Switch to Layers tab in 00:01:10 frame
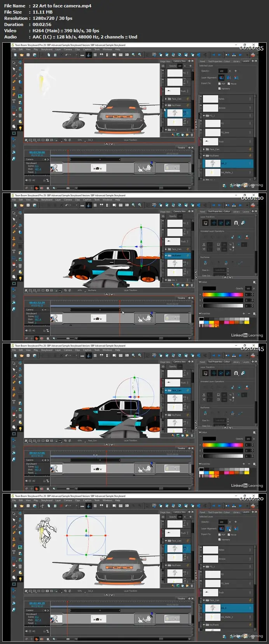 (x=246, y=212)
